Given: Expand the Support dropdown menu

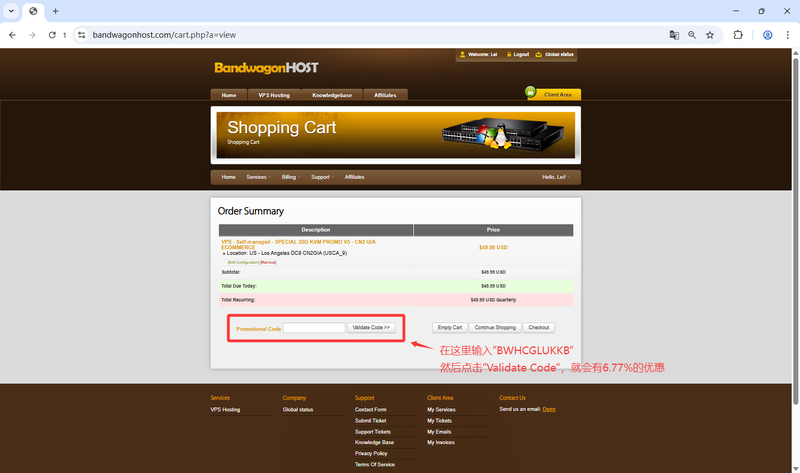Looking at the screenshot, I should pos(321,177).
